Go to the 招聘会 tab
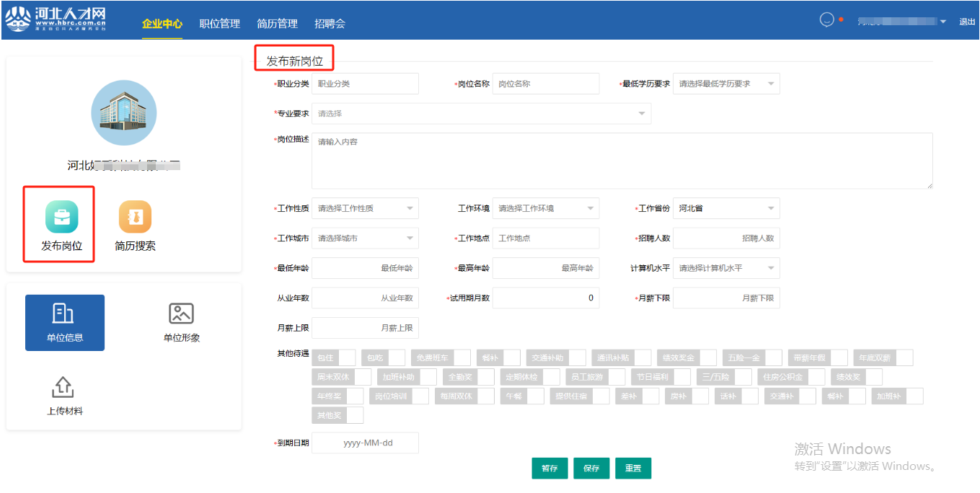This screenshot has height=493, width=980. (x=330, y=24)
